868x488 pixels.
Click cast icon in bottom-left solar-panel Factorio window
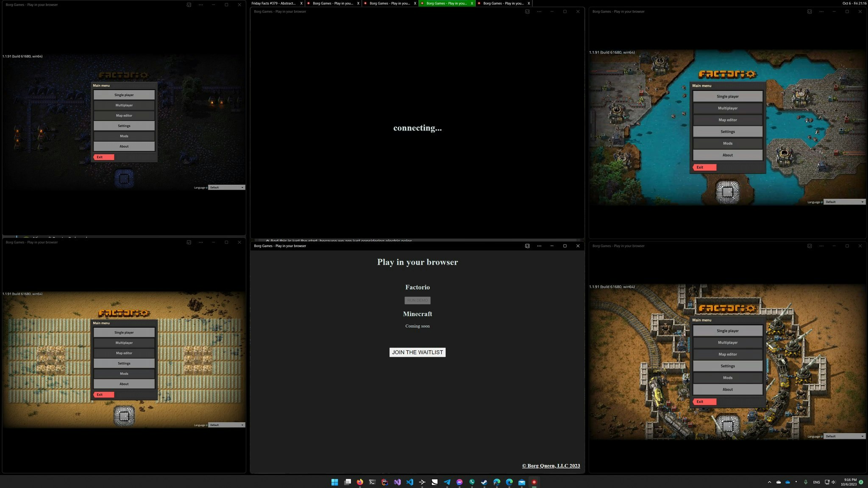[189, 242]
